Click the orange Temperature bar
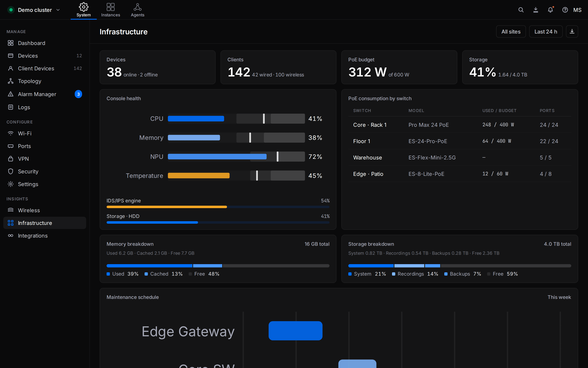588x368 pixels. (198, 175)
